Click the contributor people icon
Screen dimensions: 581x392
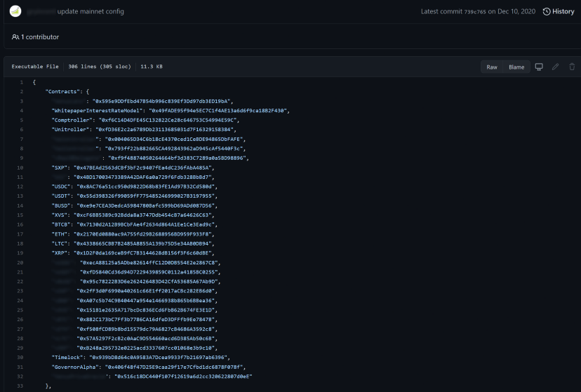15,36
